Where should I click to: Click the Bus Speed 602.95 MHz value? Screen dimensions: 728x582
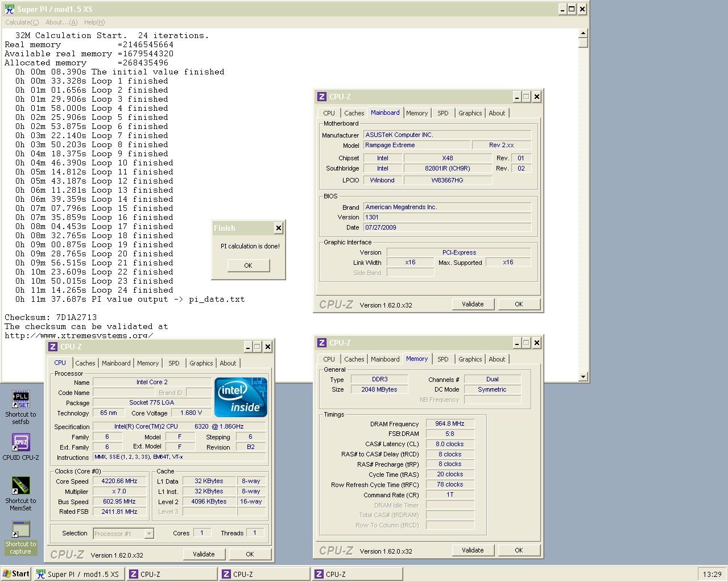point(119,501)
